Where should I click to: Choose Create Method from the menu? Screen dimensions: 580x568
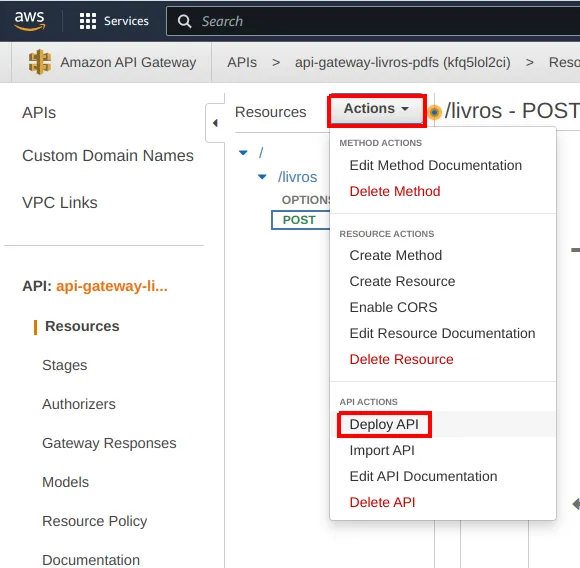tap(395, 255)
